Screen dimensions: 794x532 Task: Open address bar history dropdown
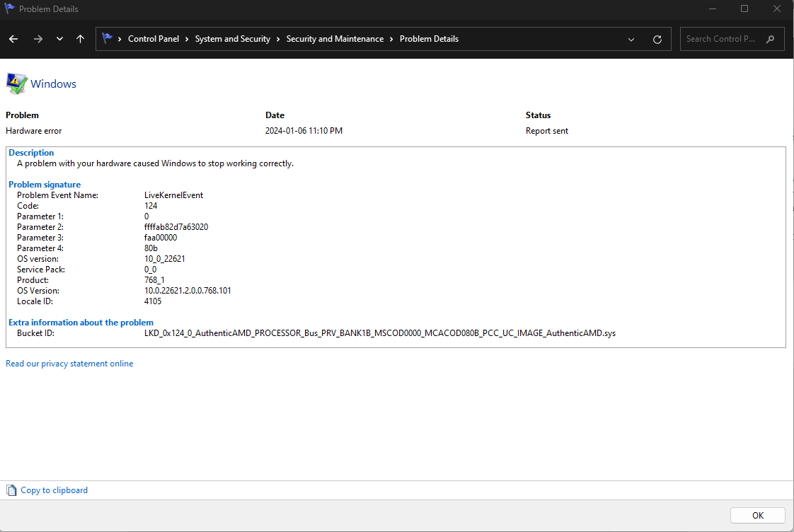tap(631, 40)
